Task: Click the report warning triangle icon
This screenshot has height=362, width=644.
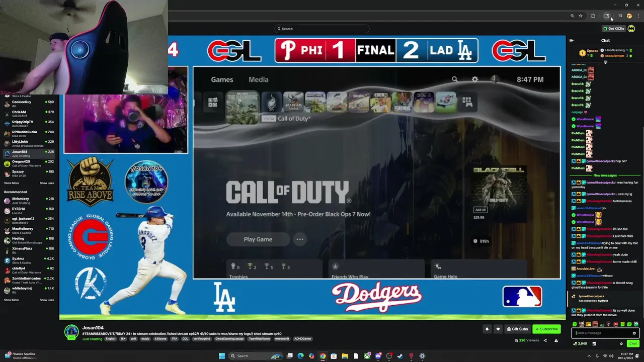Action: [556, 340]
